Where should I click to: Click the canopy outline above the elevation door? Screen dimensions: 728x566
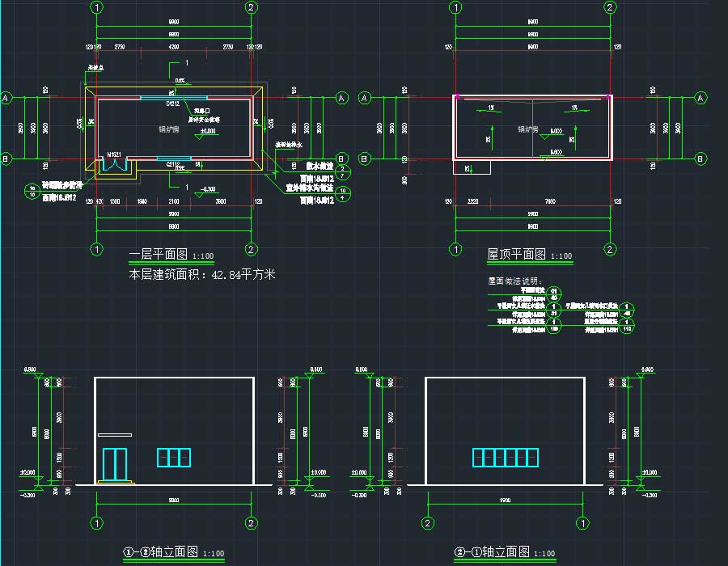click(x=115, y=435)
